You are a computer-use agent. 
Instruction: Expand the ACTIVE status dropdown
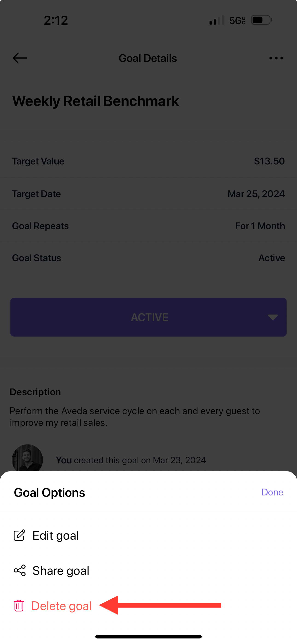pyautogui.click(x=148, y=317)
